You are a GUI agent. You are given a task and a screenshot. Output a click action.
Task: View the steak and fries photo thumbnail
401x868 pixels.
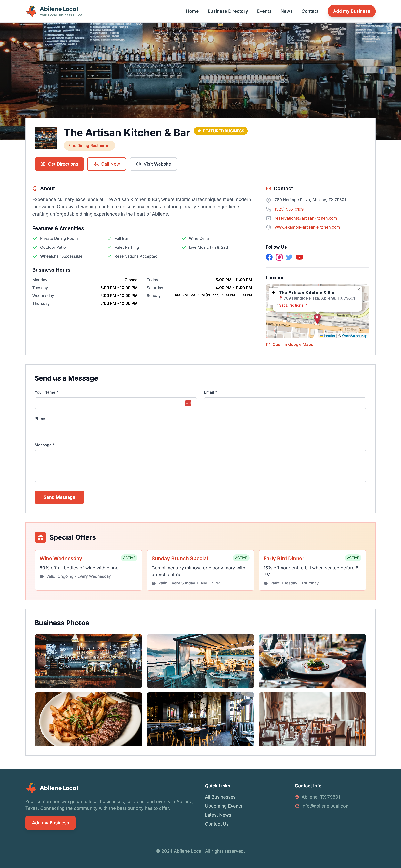(x=88, y=719)
